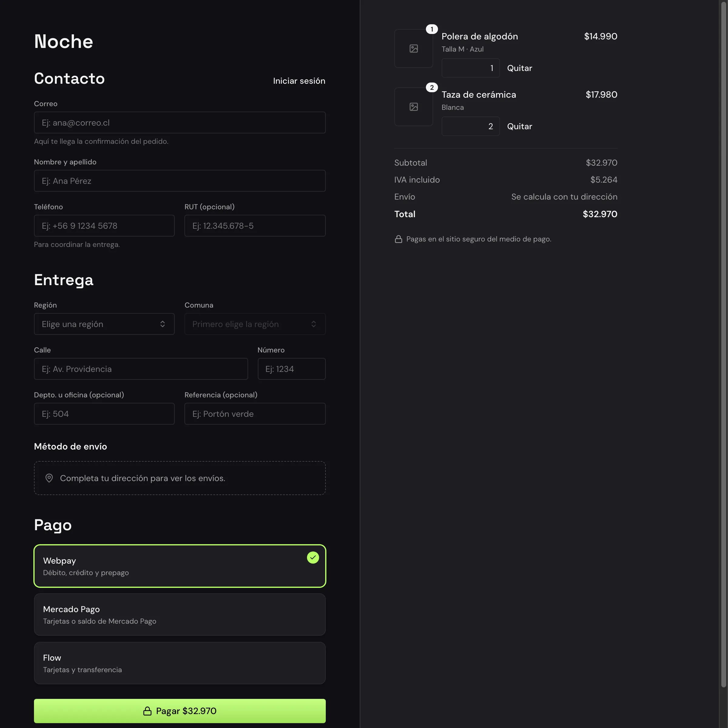This screenshot has width=728, height=728.
Task: Click quantity field for Polera de algodón
Action: (470, 68)
